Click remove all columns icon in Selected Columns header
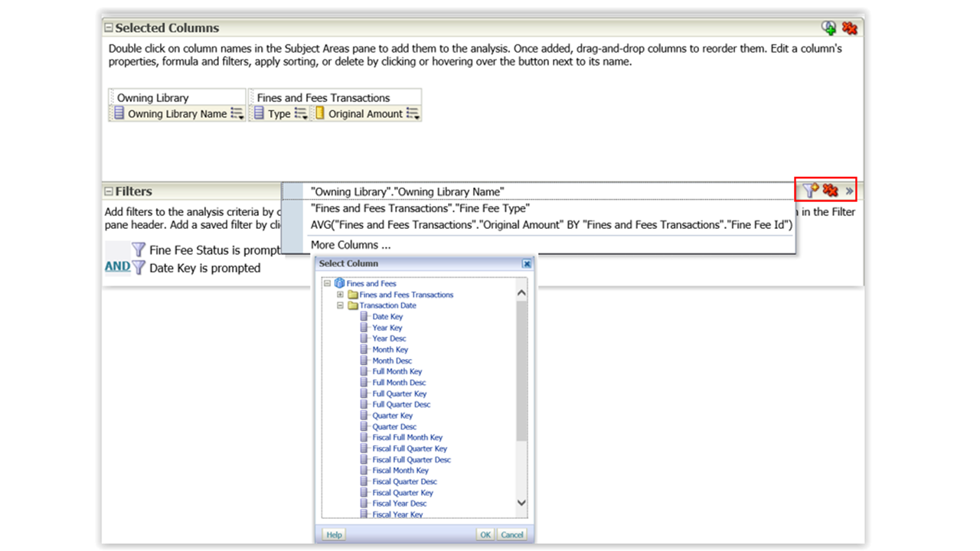 click(x=849, y=28)
